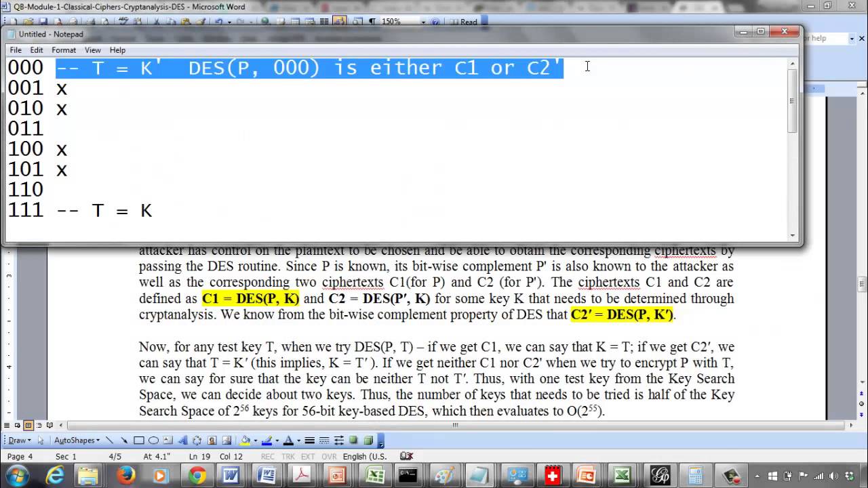Open Dash Style options
Viewport: 868px width, 488px height.
click(x=324, y=441)
